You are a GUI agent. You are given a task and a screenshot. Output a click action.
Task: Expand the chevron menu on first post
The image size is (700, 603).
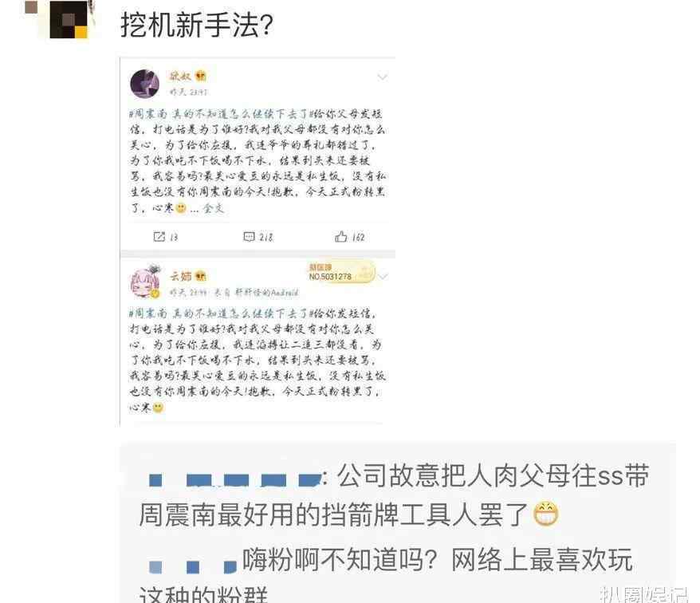click(382, 77)
